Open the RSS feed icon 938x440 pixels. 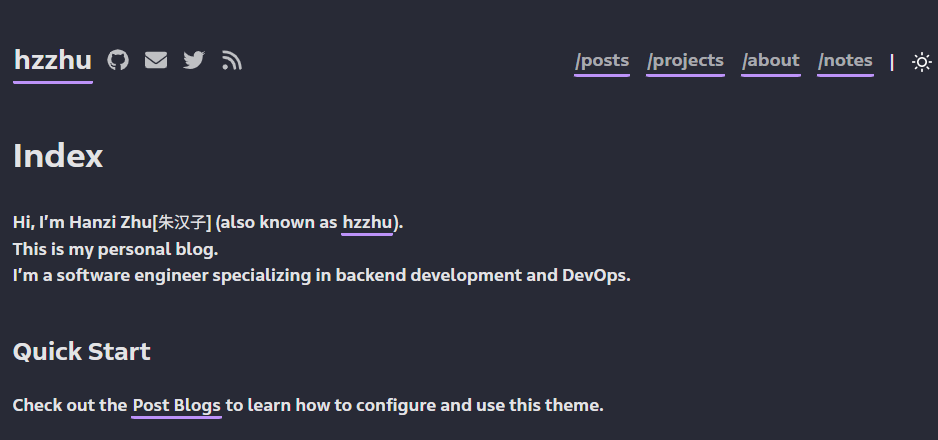tap(232, 61)
